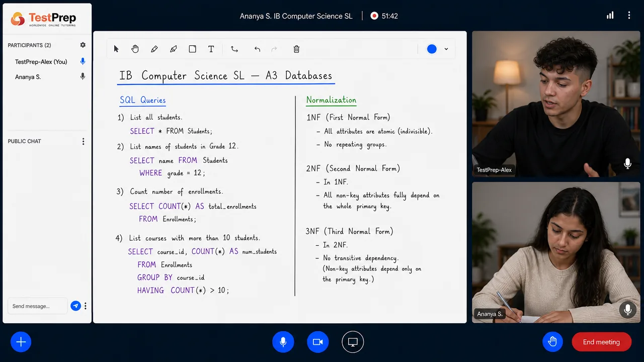Mute microphone in bottom bar
The width and height of the screenshot is (644, 362).
[283, 342]
